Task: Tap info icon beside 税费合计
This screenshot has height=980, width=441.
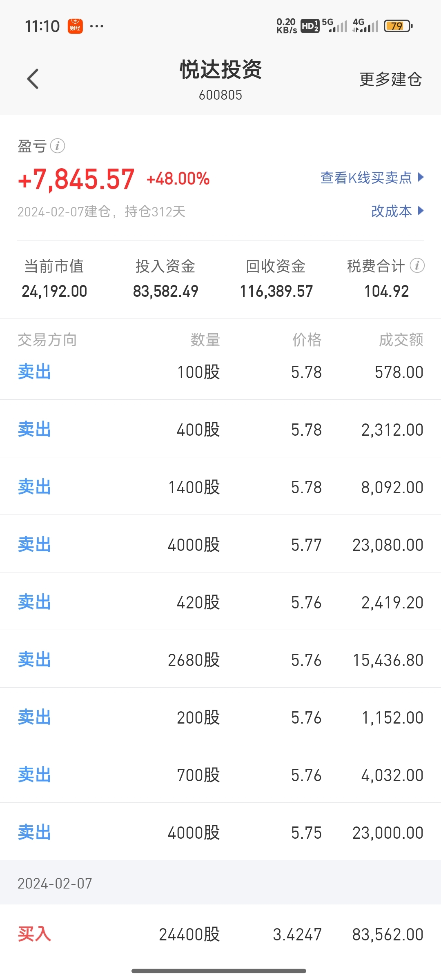Action: [417, 266]
